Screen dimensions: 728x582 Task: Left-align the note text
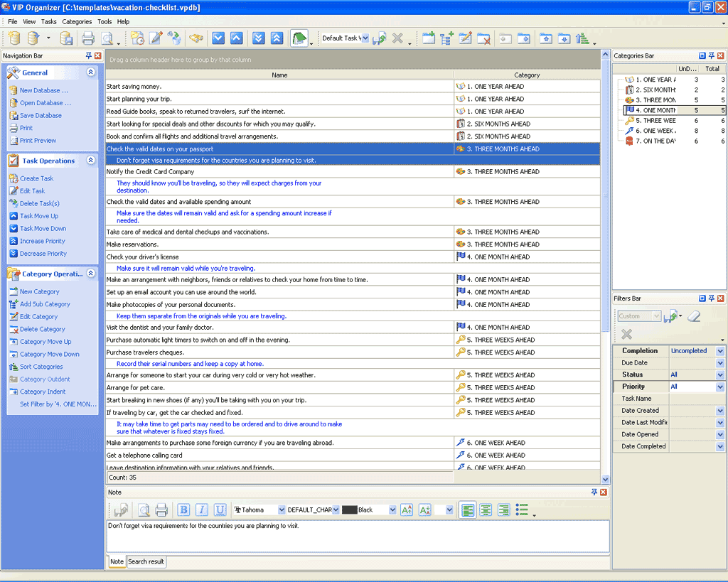[468, 510]
